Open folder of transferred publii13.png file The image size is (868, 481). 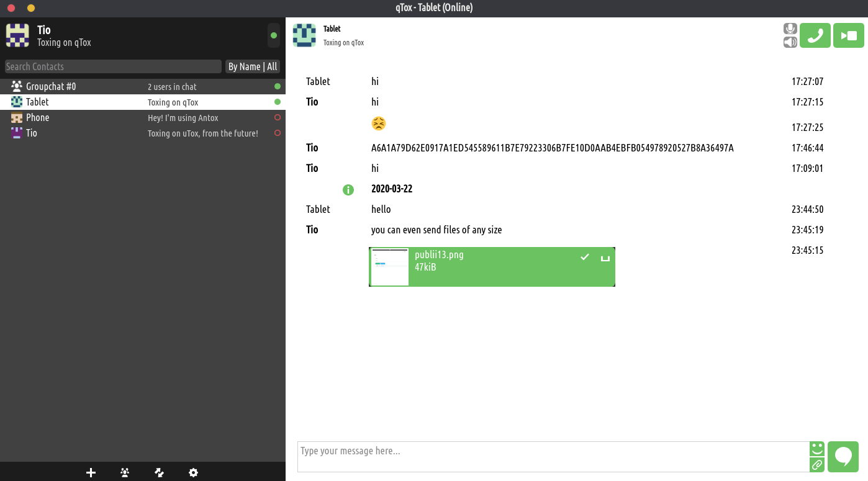pos(605,258)
